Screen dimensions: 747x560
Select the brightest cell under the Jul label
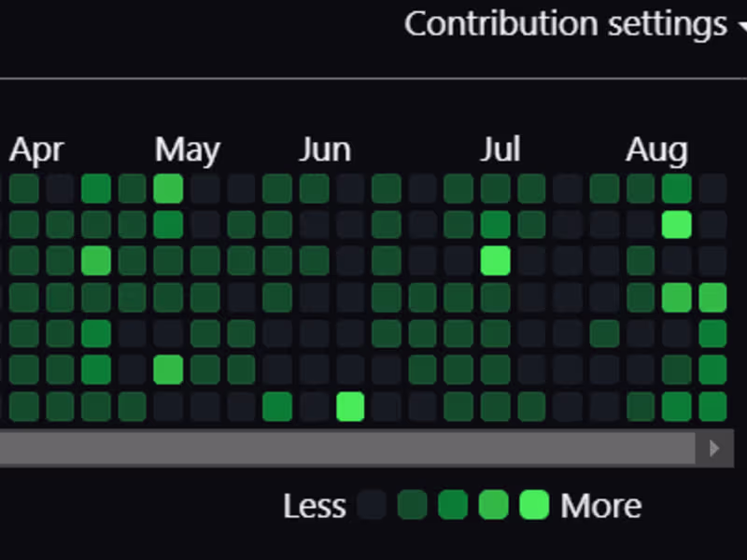(496, 260)
